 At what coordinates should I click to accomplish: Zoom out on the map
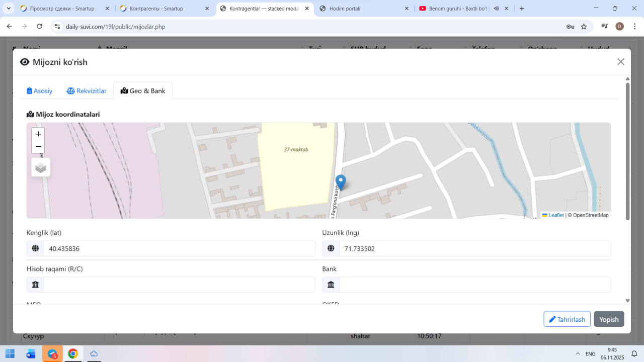tap(38, 147)
